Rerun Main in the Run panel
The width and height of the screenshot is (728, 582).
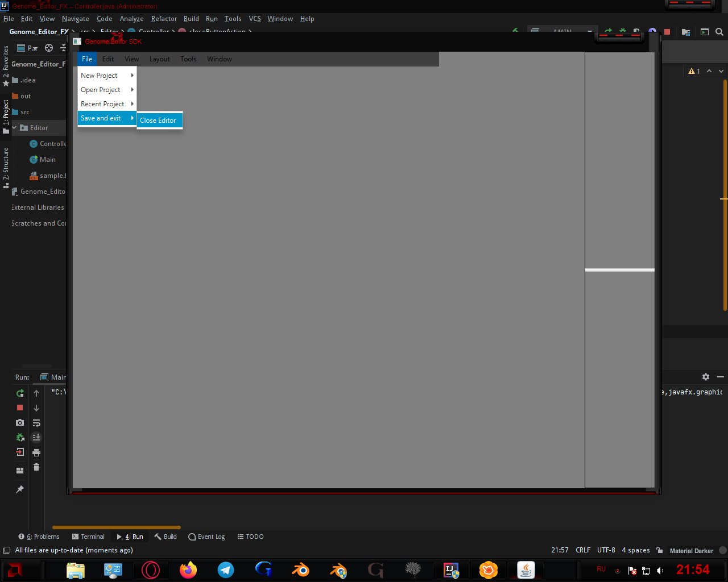(20, 393)
